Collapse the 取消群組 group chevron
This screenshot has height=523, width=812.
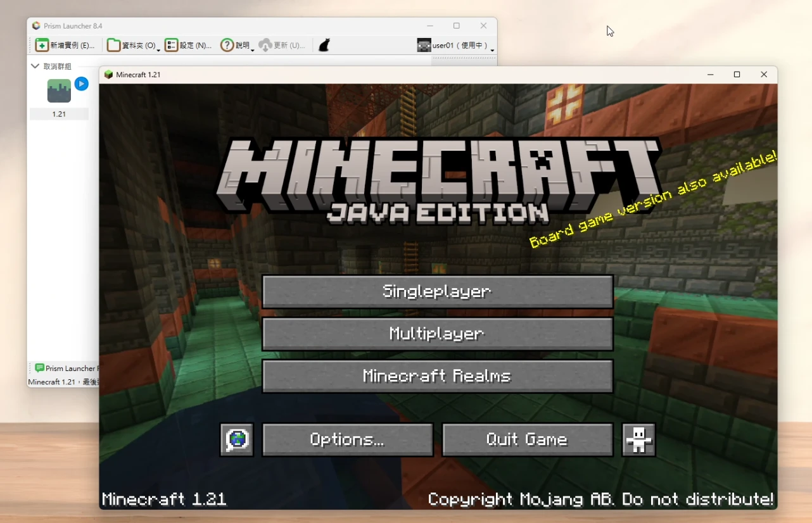(35, 66)
